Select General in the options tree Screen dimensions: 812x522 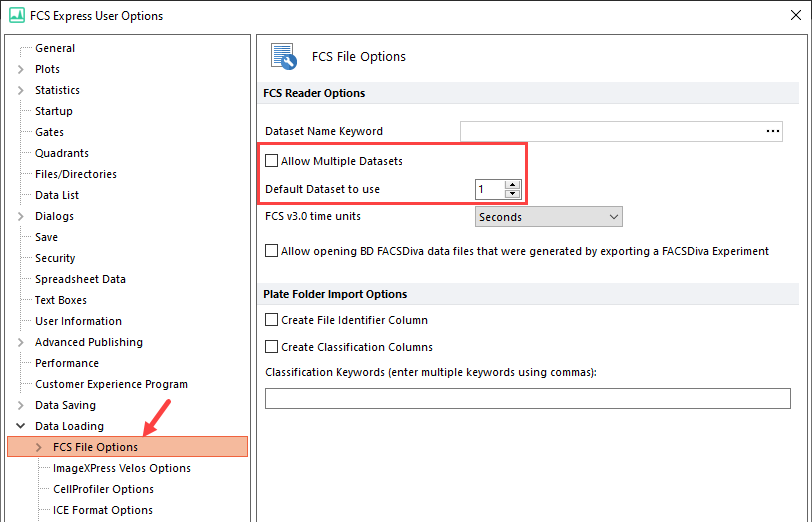pyautogui.click(x=55, y=48)
